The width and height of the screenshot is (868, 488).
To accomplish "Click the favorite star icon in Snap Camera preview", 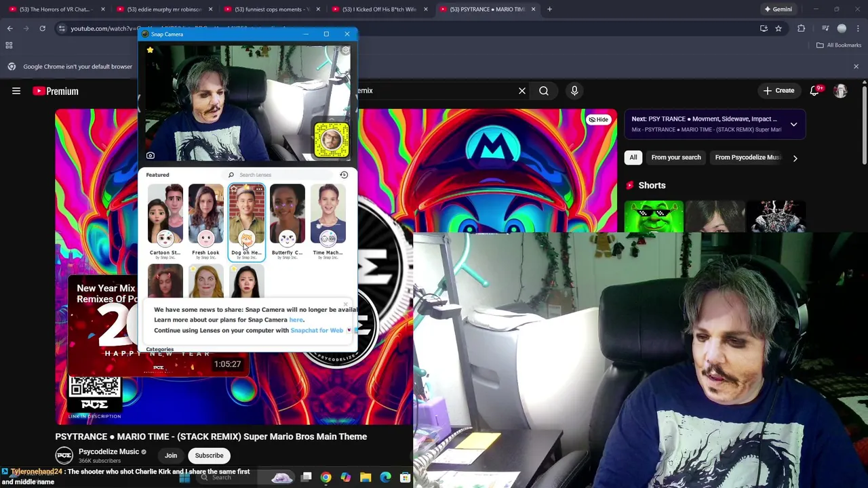I will pyautogui.click(x=150, y=50).
